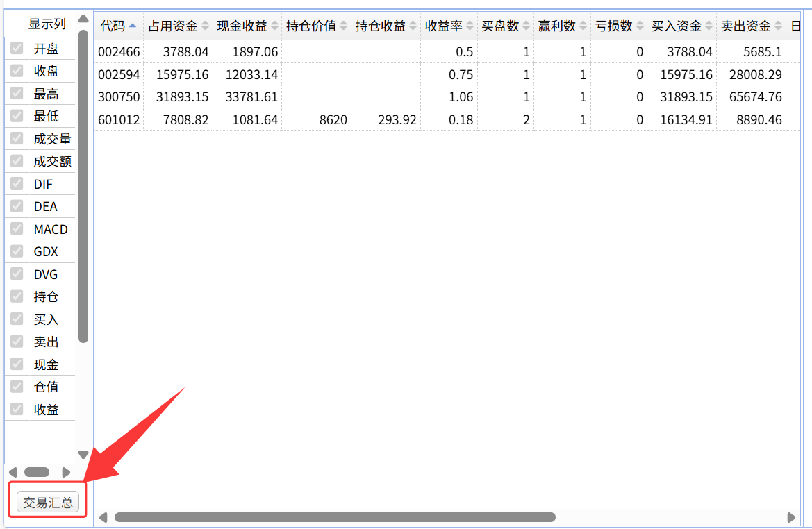Toggle the 现金 column checkbox
Screen dimensions: 812x529
click(x=17, y=364)
